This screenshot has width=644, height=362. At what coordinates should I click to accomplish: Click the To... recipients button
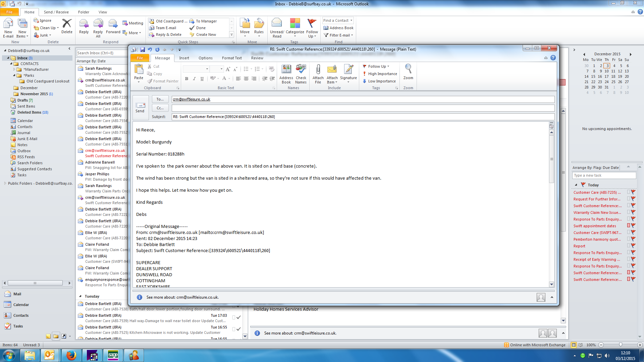[160, 99]
